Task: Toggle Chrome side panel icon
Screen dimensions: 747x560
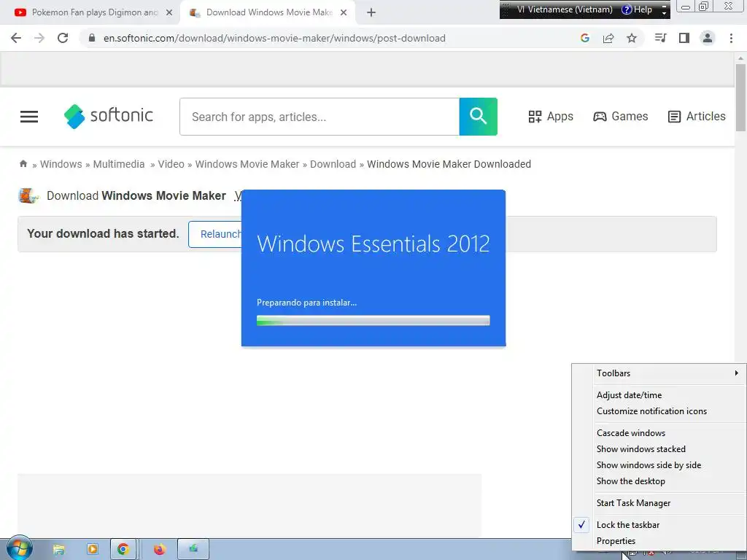Action: 684,38
